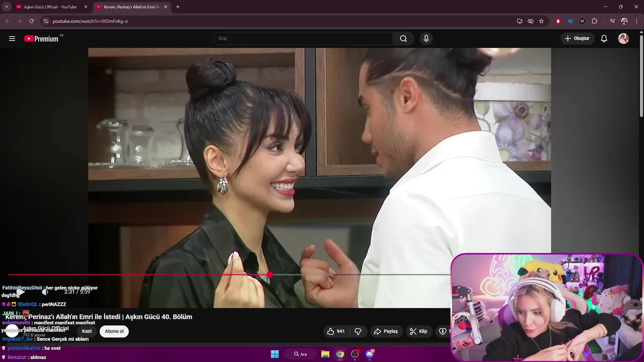Click the Chrome taskbar icon
Screen dimensions: 644x362
[x=340, y=354]
